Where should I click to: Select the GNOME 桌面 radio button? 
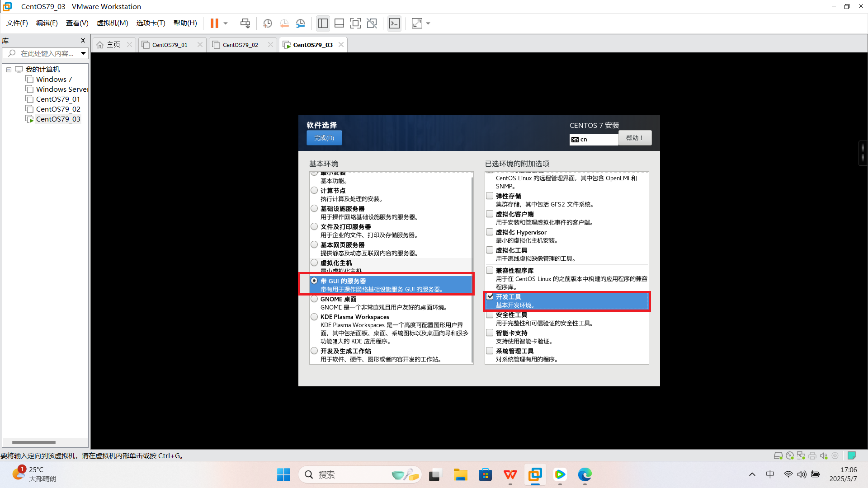click(314, 299)
